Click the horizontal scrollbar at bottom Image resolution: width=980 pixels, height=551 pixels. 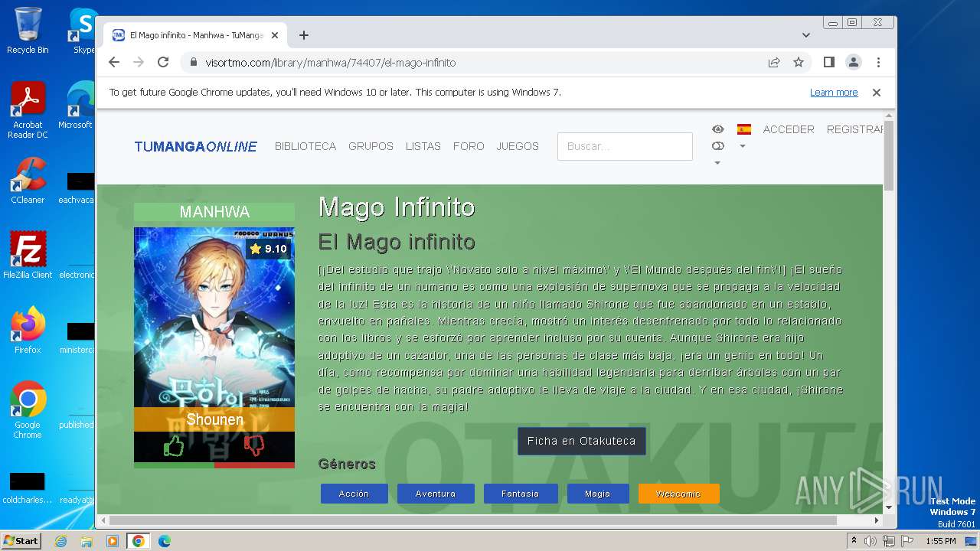473,520
